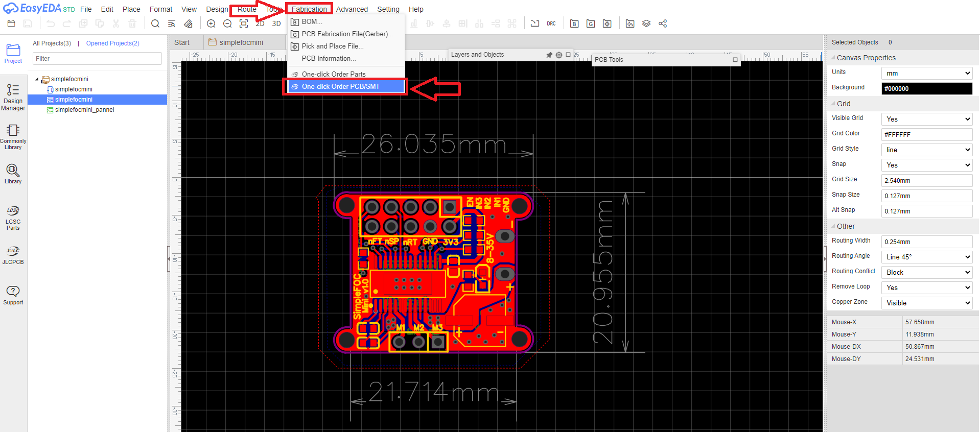Screen dimensions: 980x432
Task: Open the Snap dropdown
Action: coord(927,165)
